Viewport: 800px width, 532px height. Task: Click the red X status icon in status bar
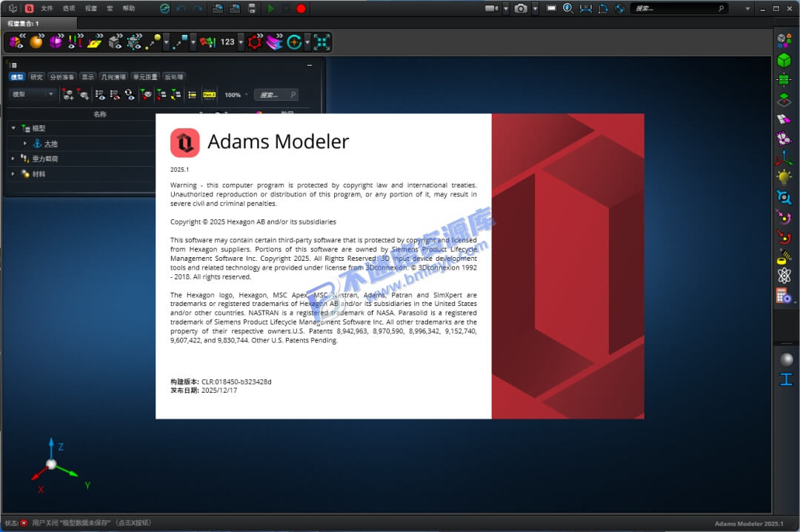24,523
